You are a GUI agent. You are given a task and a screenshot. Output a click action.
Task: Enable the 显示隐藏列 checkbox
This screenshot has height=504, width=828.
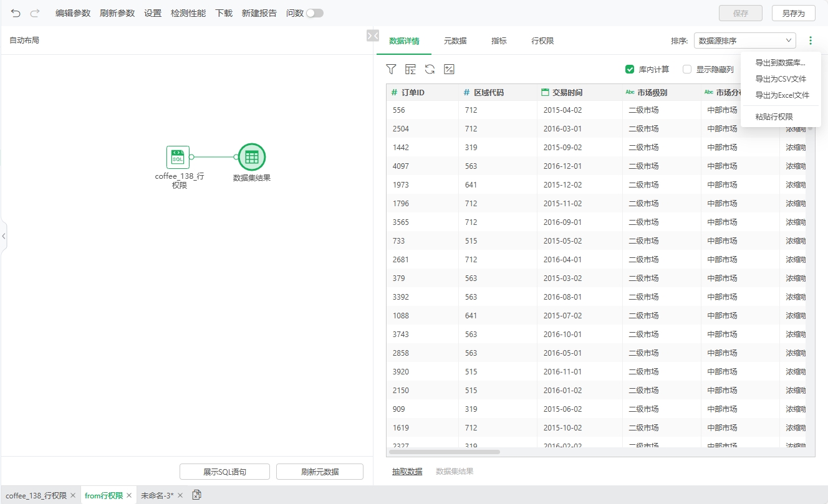[687, 69]
